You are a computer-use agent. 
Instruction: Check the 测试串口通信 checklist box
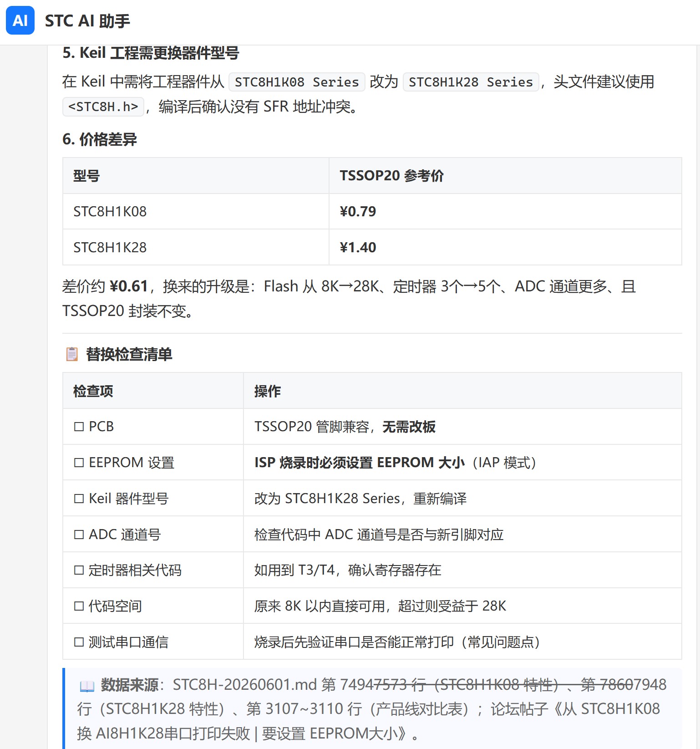click(79, 642)
